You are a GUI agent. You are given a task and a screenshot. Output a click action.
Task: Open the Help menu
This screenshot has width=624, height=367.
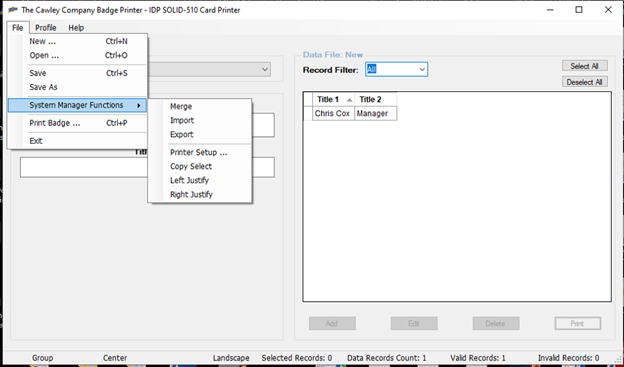[x=76, y=27]
